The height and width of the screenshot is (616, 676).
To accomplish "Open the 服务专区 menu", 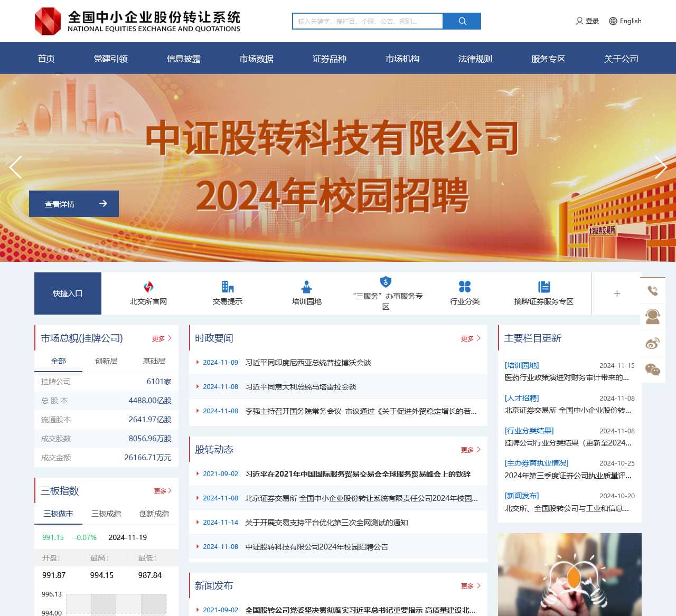I will [x=548, y=59].
